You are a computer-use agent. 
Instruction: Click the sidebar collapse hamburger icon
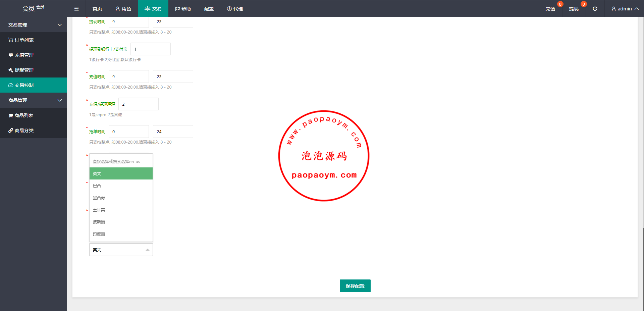click(76, 9)
